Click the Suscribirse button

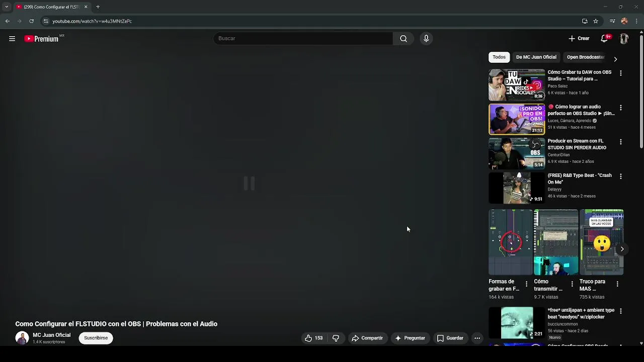tap(96, 338)
